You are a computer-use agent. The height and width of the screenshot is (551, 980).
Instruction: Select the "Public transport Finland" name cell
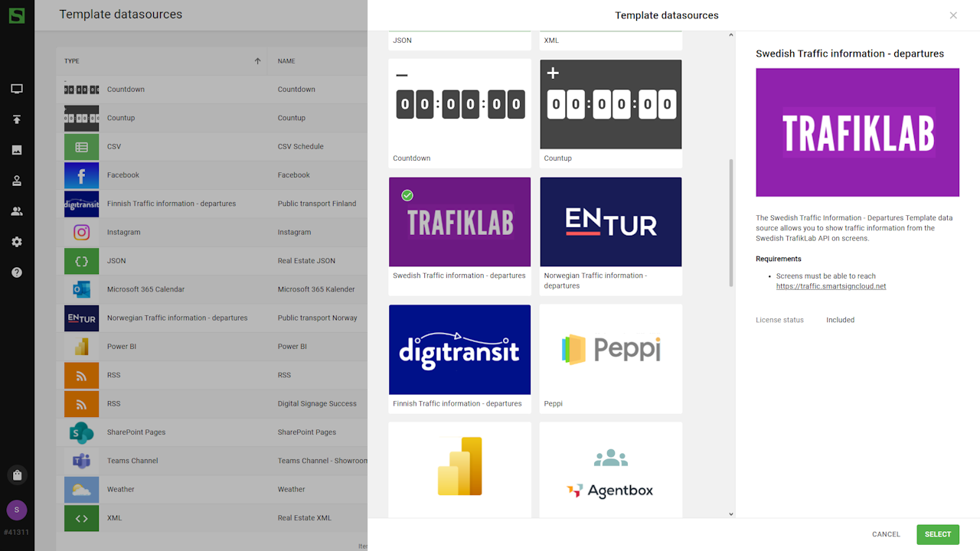point(317,204)
